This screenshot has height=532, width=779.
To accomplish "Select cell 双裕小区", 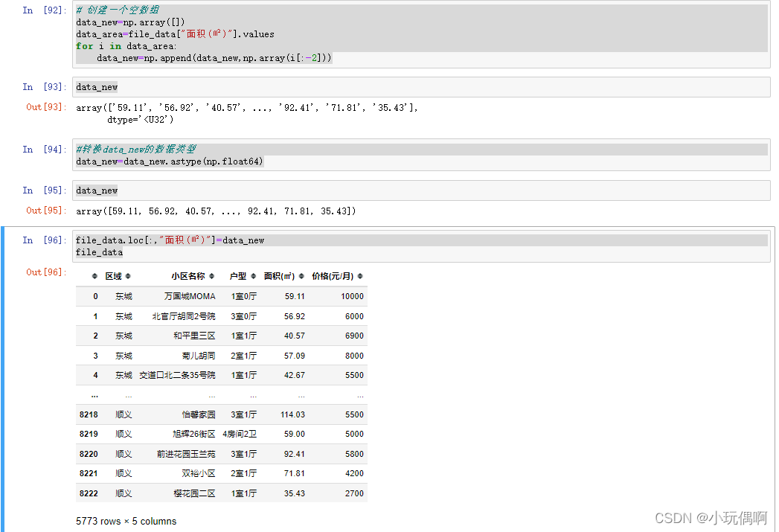I will 199,473.
